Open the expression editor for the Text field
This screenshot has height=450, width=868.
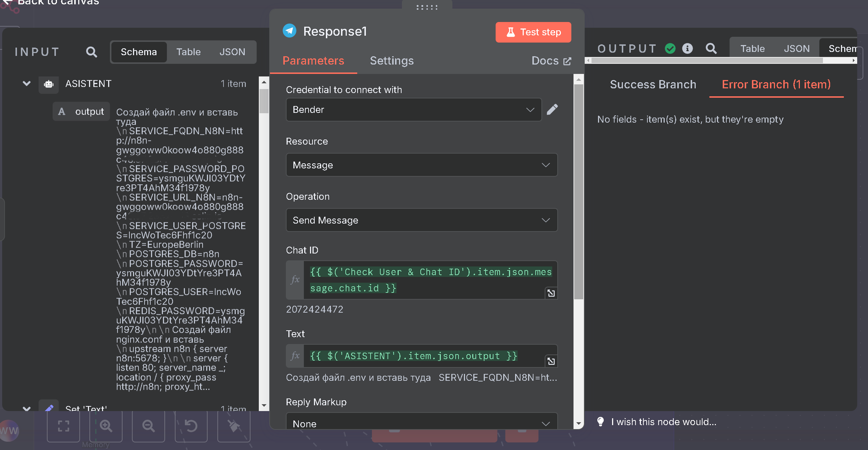551,361
